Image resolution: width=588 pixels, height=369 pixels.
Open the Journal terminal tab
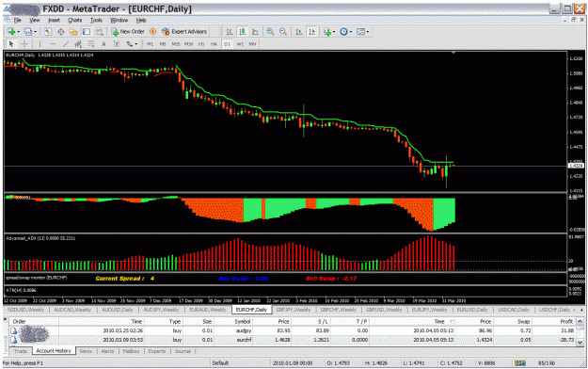click(183, 351)
